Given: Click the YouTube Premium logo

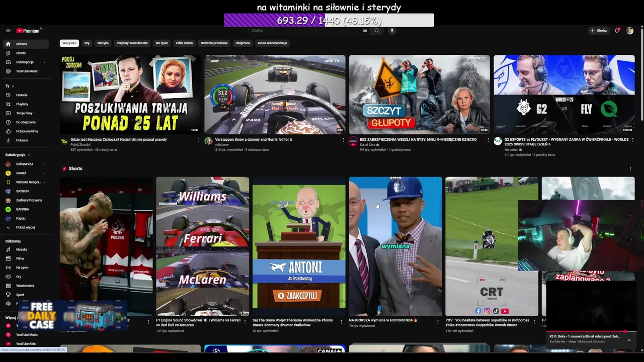Looking at the screenshot, I should [x=28, y=31].
